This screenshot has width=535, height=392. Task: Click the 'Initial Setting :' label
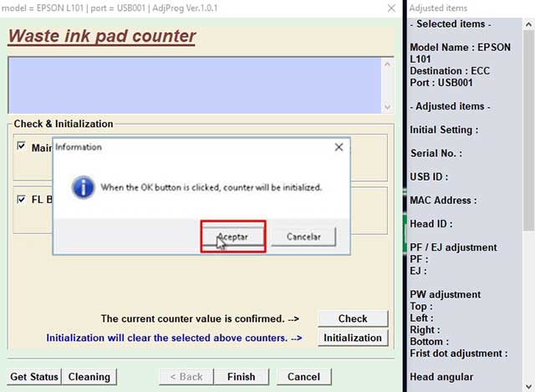click(x=444, y=130)
